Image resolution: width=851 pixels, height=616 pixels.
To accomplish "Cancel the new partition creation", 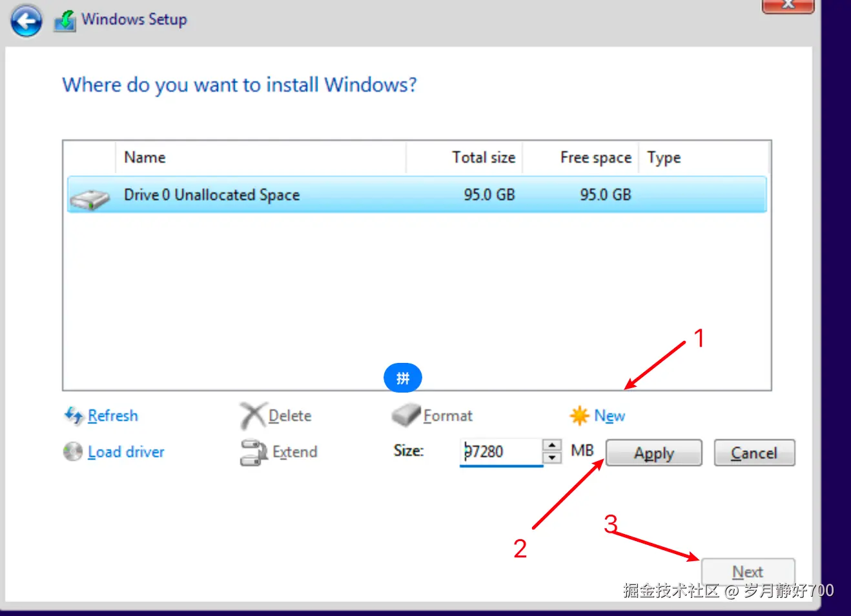I will click(x=754, y=453).
